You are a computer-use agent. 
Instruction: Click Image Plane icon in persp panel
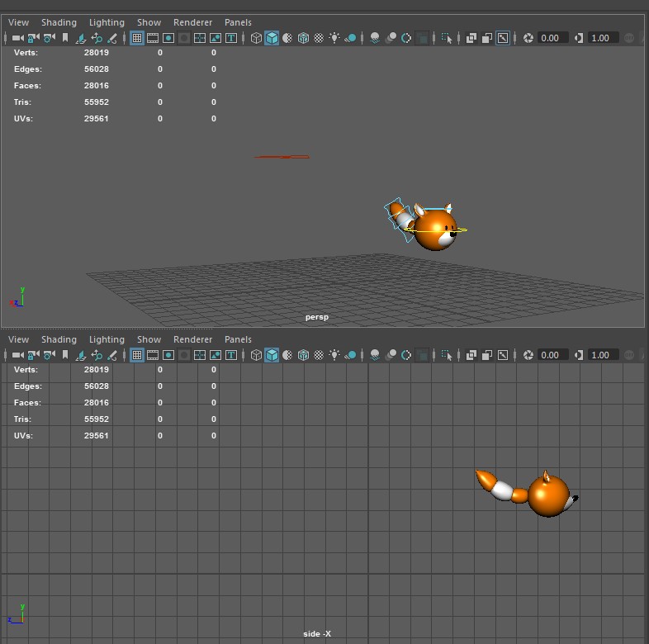pyautogui.click(x=81, y=38)
